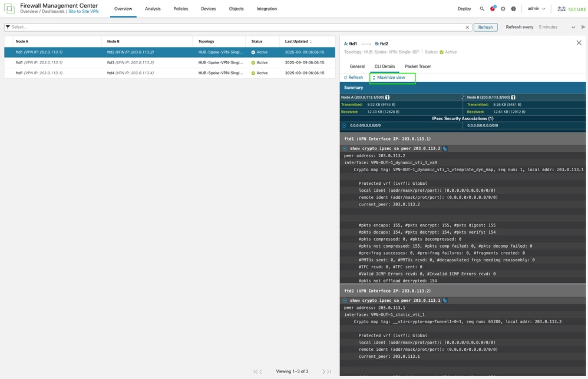
Task: Click Active status icon in ftd4 row
Action: (x=253, y=73)
